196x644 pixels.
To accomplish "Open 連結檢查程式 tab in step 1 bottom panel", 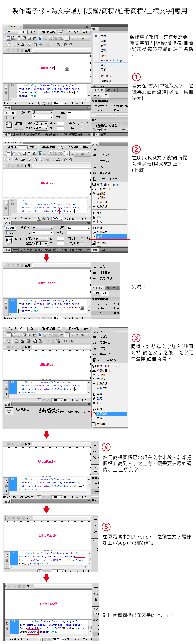I will coord(34,135).
